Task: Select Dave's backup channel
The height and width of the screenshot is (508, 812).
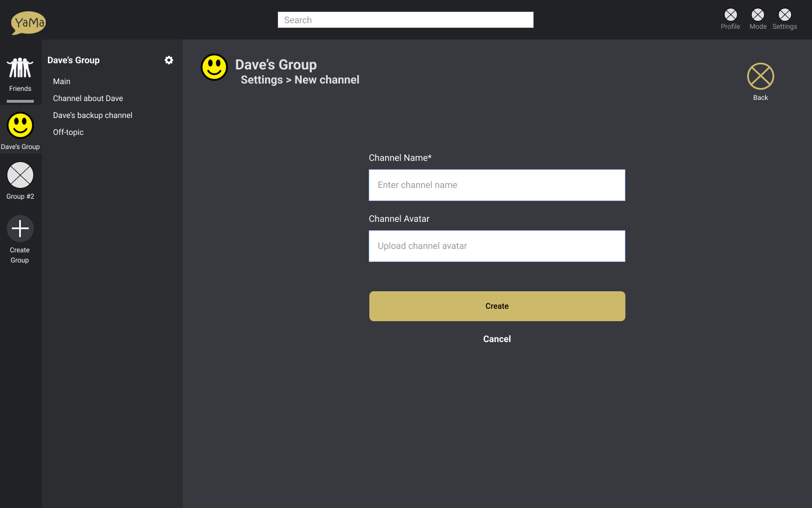Action: click(92, 115)
